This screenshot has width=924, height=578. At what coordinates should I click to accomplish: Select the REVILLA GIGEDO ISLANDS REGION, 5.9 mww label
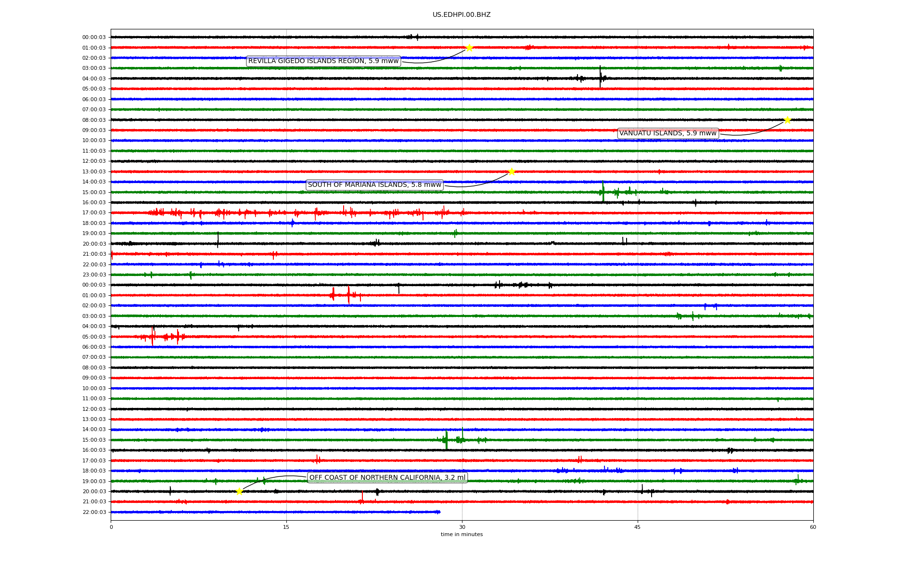pos(323,61)
